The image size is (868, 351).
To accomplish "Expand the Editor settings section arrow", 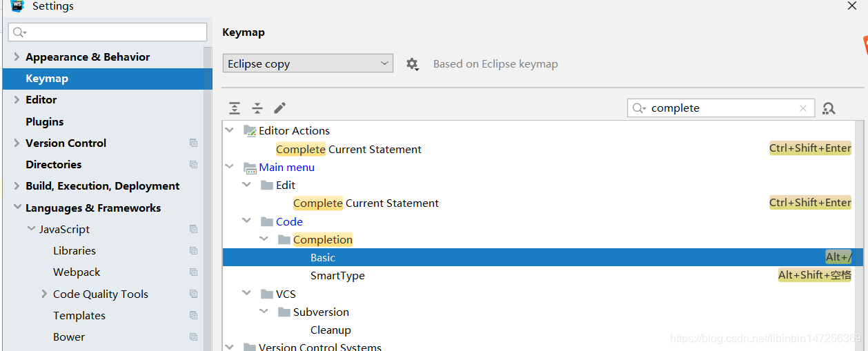I will pyautogui.click(x=17, y=99).
